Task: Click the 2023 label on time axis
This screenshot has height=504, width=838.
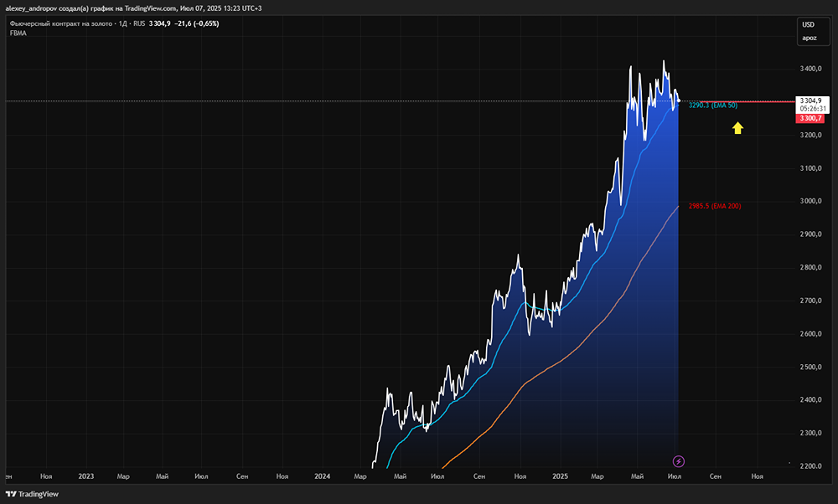Action: click(x=86, y=476)
